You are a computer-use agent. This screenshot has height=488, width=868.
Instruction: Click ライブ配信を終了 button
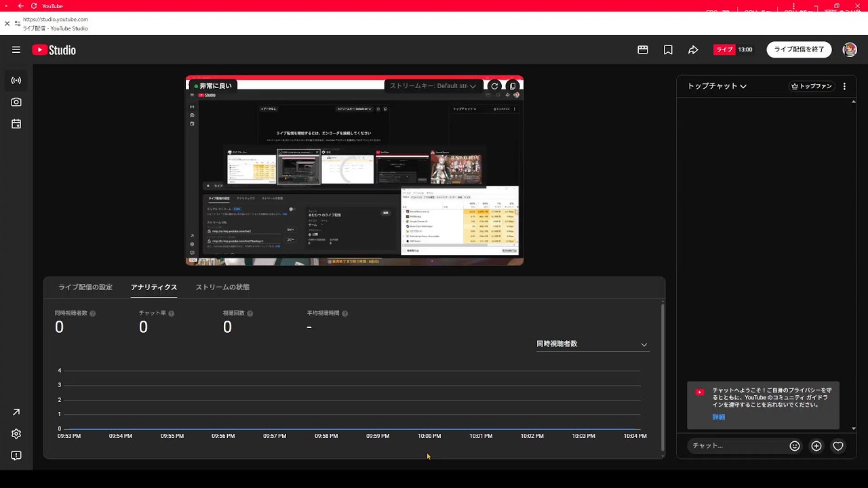pos(800,49)
